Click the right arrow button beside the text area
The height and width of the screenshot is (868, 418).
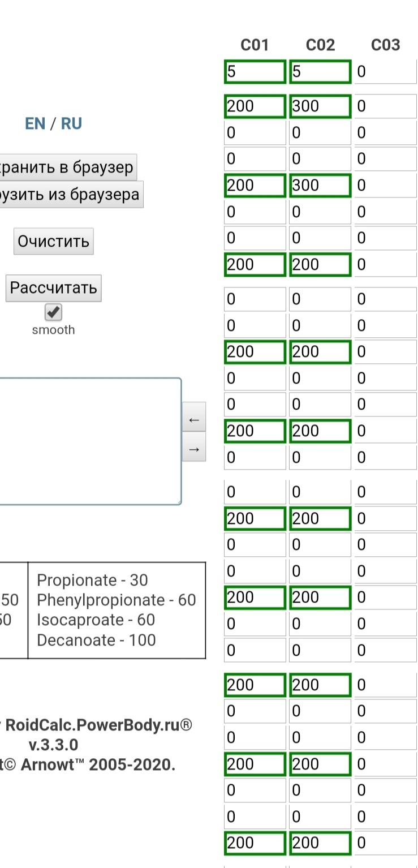193,448
